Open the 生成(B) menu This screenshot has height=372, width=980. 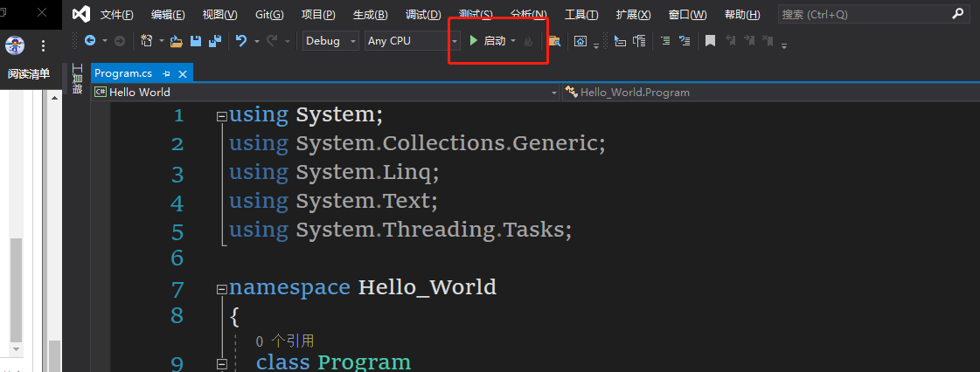pyautogui.click(x=370, y=14)
